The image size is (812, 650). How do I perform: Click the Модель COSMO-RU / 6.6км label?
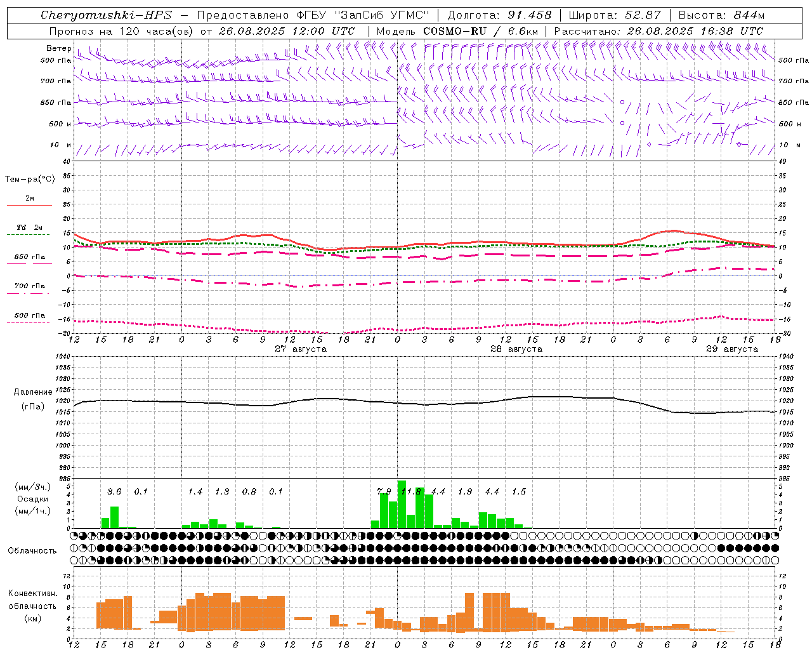457,31
